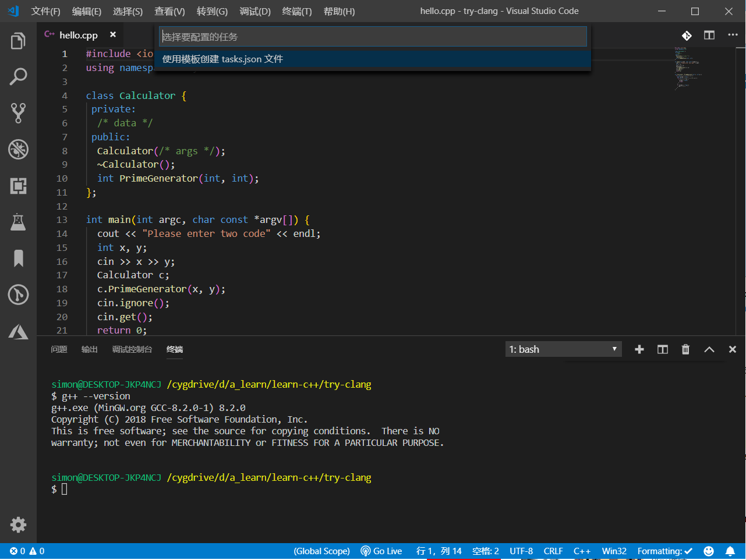Open the Search view in activity bar

(x=18, y=77)
